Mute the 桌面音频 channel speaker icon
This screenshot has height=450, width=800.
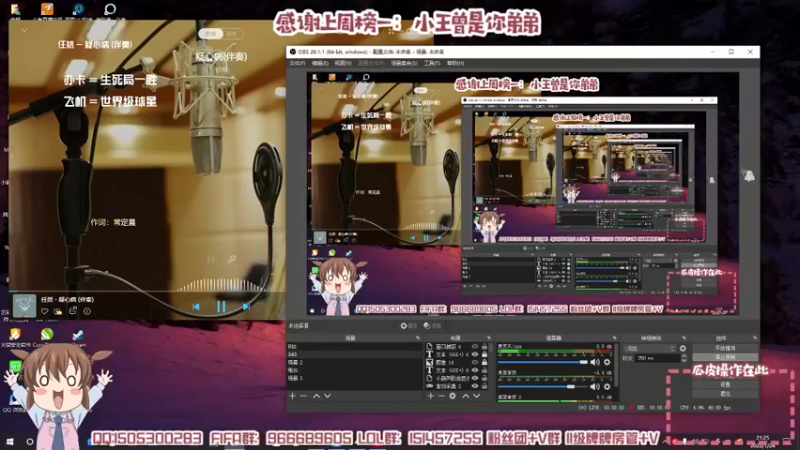pos(595,387)
